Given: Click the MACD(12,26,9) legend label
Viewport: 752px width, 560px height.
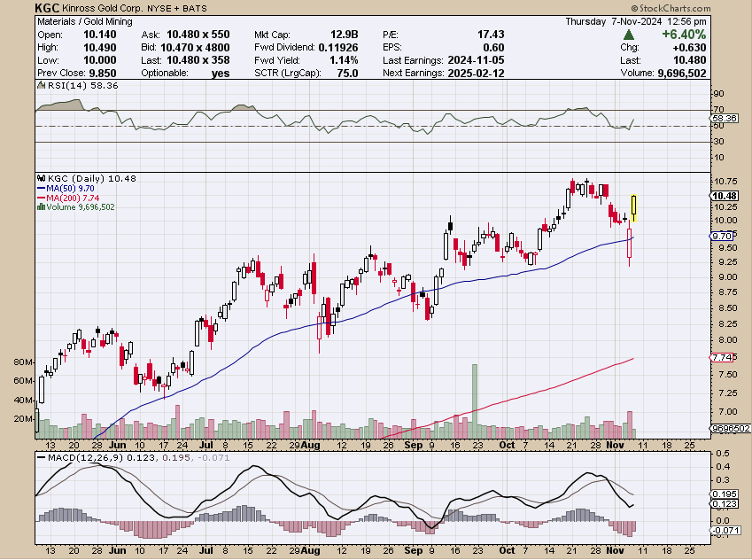Looking at the screenshot, I should pyautogui.click(x=85, y=458).
